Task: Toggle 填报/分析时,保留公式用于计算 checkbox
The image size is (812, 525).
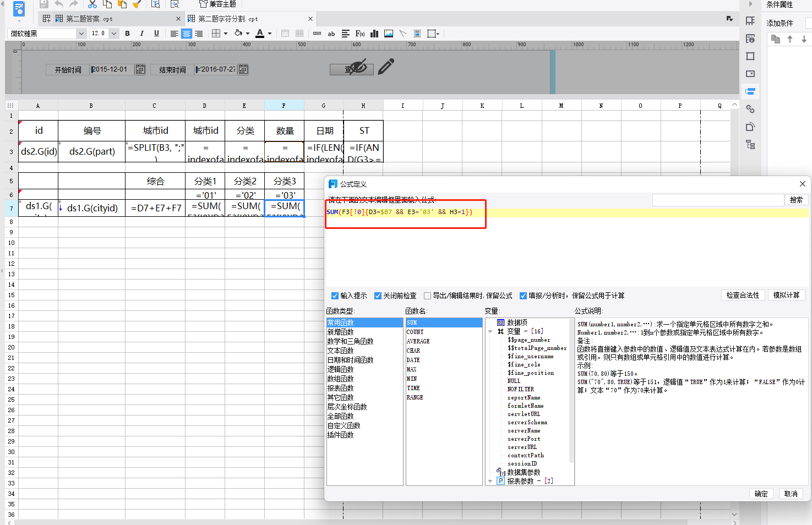Action: click(523, 296)
